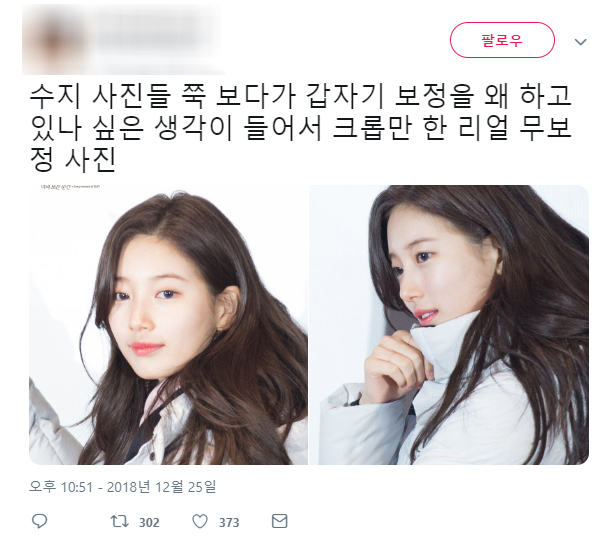Retweet this tweet using the arrows icon

119,521
